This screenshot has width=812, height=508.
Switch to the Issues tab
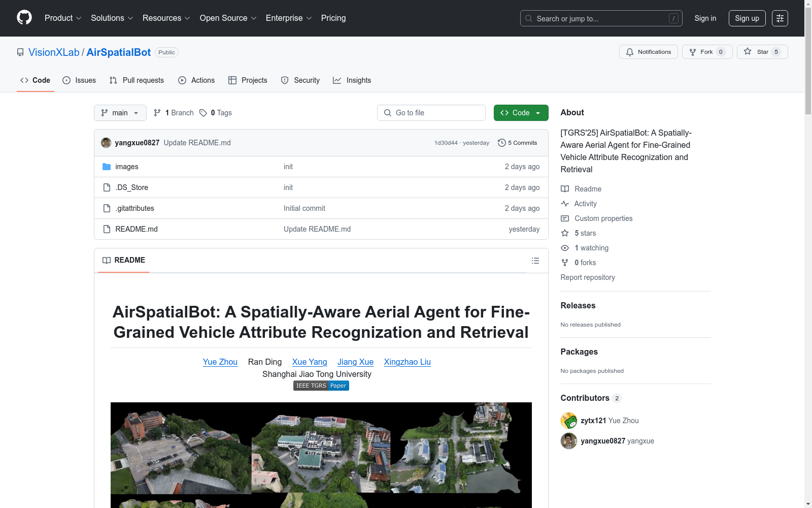[79, 80]
